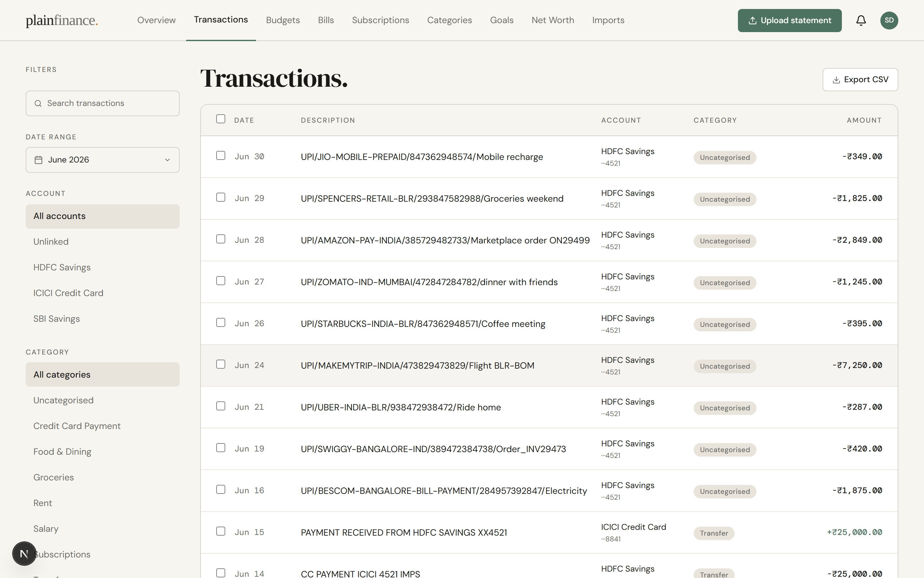Image resolution: width=924 pixels, height=578 pixels.
Task: Tick the Jun 26 Starbucks row checkbox
Action: pos(221,322)
